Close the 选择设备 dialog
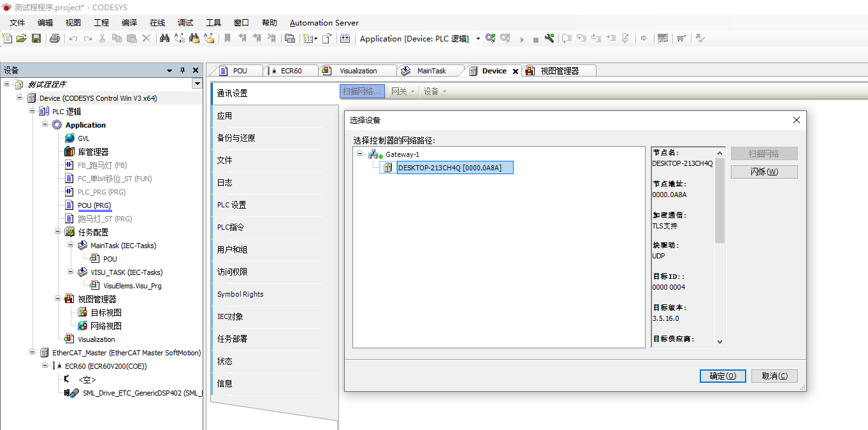The image size is (868, 430). coord(796,120)
